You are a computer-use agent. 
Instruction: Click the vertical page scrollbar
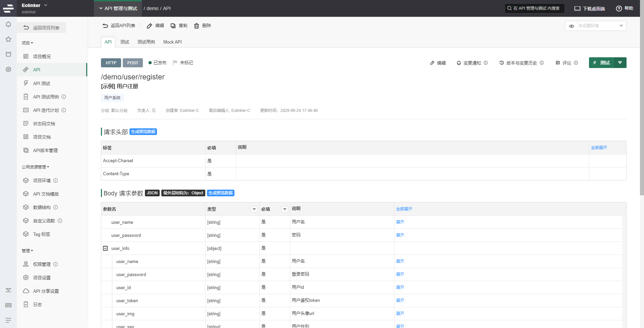click(642, 101)
